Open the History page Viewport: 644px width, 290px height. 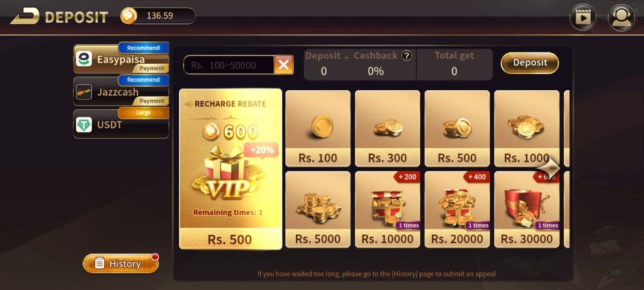click(x=121, y=264)
